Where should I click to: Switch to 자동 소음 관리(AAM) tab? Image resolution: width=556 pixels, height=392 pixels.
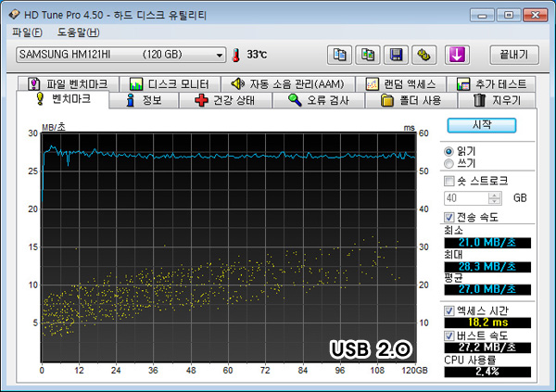coord(288,84)
